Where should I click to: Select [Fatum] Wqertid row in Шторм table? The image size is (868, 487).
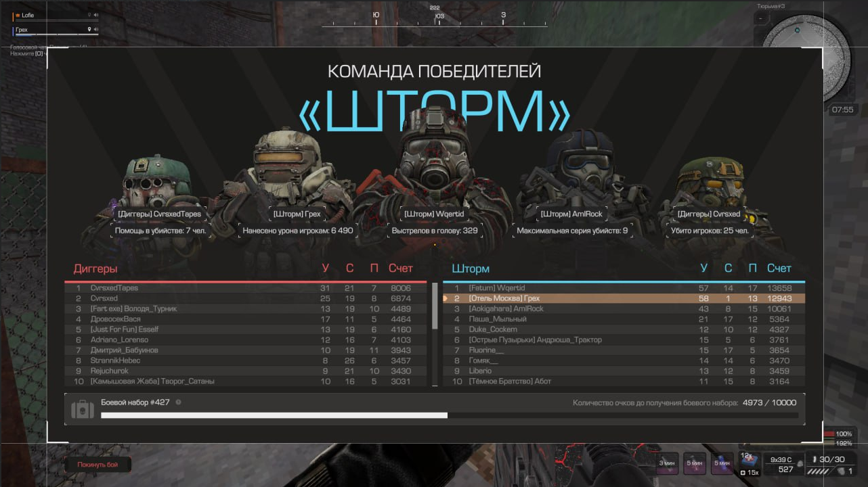(624, 288)
